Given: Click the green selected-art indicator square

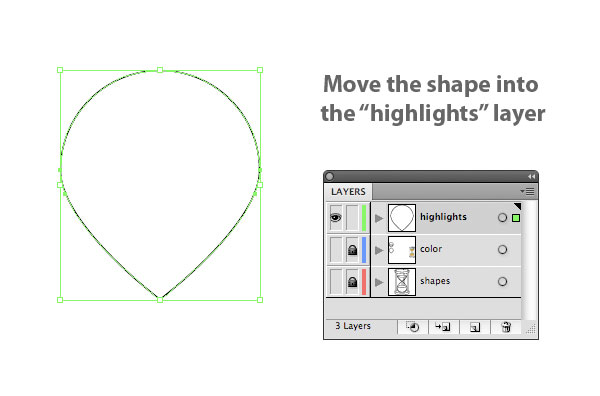Looking at the screenshot, I should coord(516,218).
